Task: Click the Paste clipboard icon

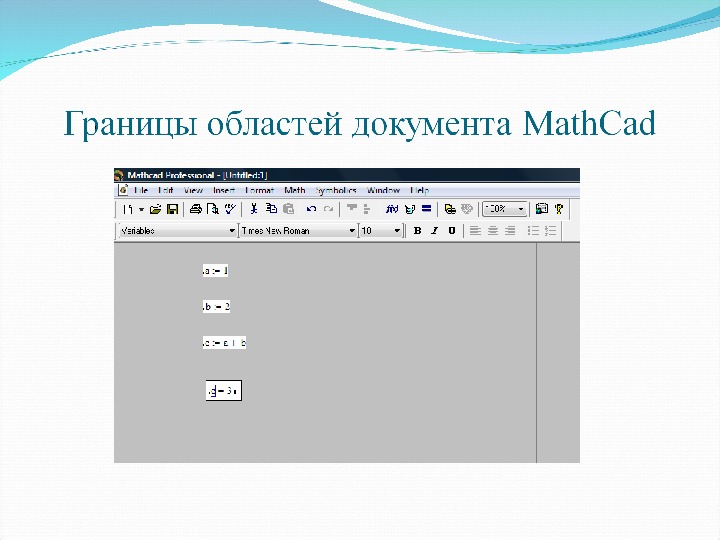Action: [x=288, y=209]
